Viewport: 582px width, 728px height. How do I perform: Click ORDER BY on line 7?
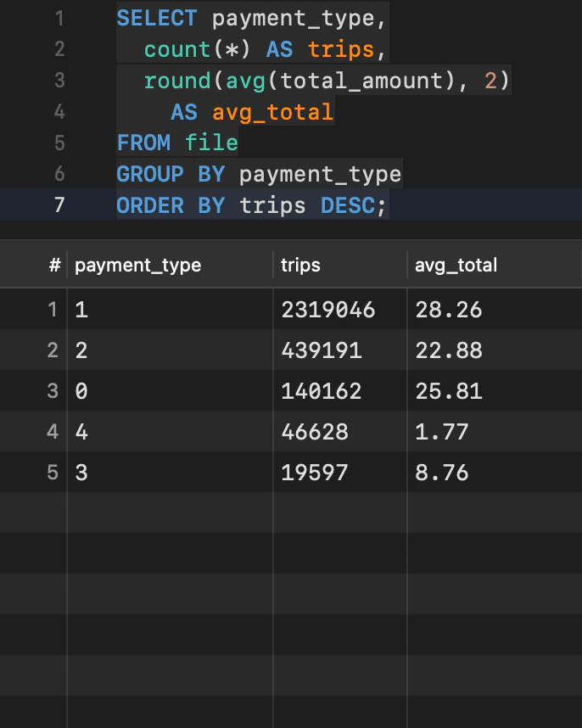[171, 205]
